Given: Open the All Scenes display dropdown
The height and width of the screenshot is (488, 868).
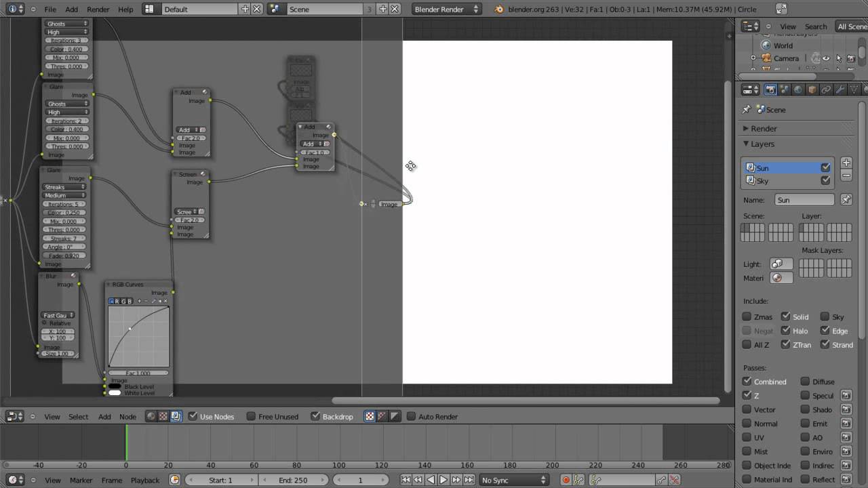Looking at the screenshot, I should (852, 26).
